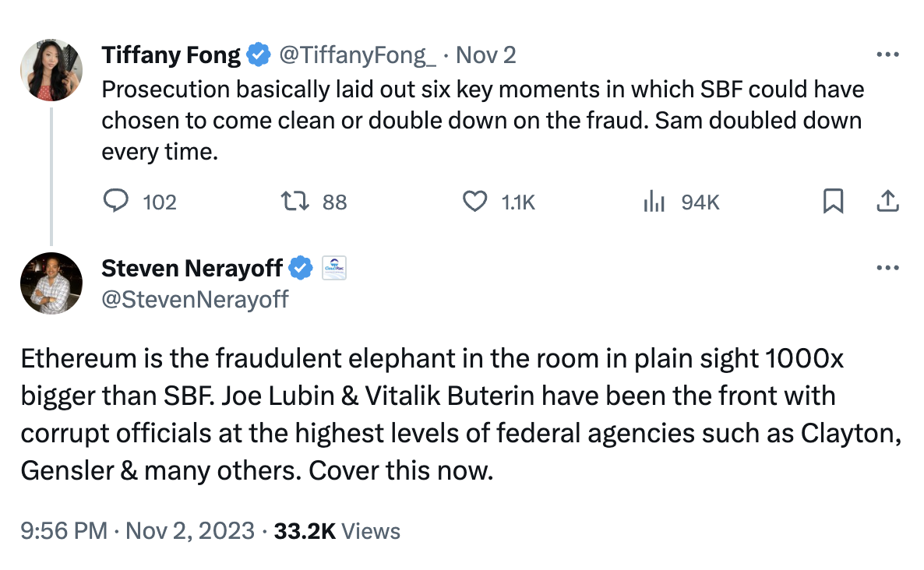924x570 pixels.
Task: Repost Tiffany Fong's tweet
Action: (x=295, y=202)
